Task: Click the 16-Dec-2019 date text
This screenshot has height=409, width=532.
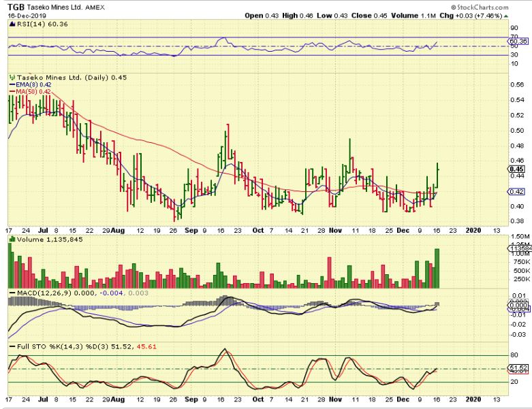Action: [27, 16]
